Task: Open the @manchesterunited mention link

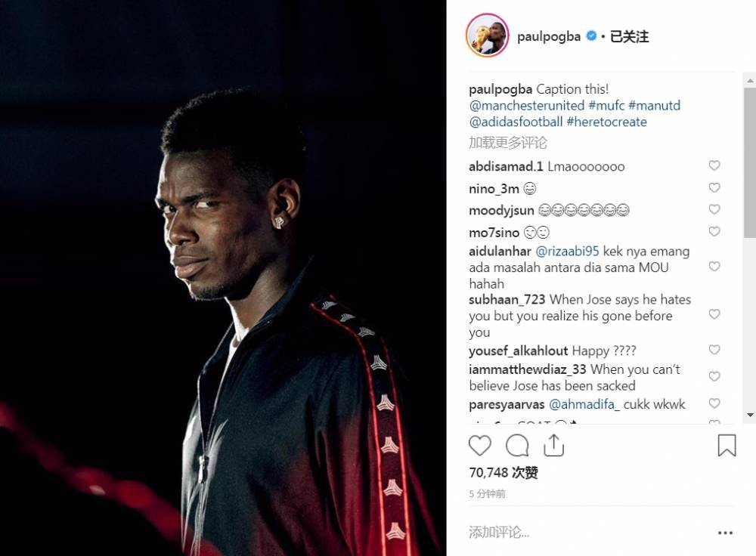Action: (x=526, y=106)
